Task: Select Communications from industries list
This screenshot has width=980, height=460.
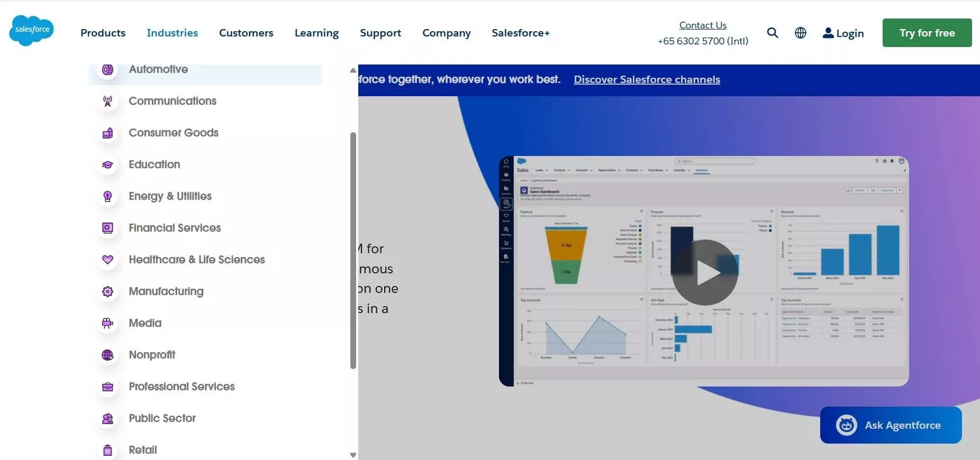Action: point(173,101)
